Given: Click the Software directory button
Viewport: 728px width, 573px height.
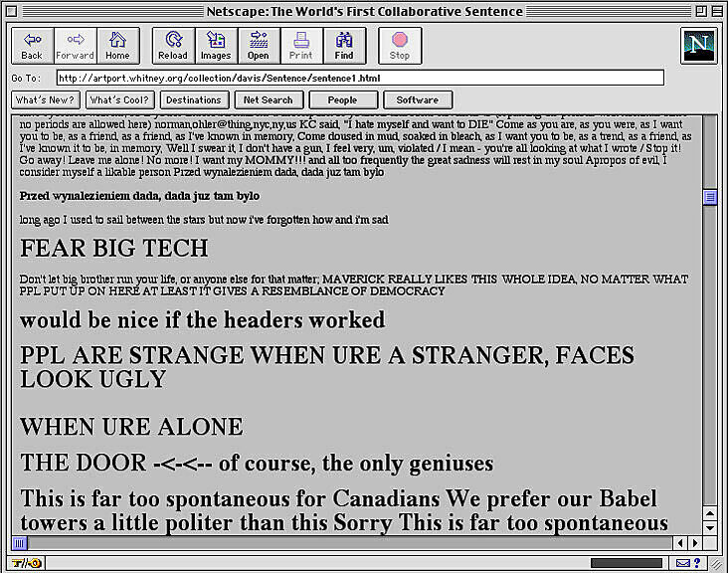Looking at the screenshot, I should click(x=418, y=99).
